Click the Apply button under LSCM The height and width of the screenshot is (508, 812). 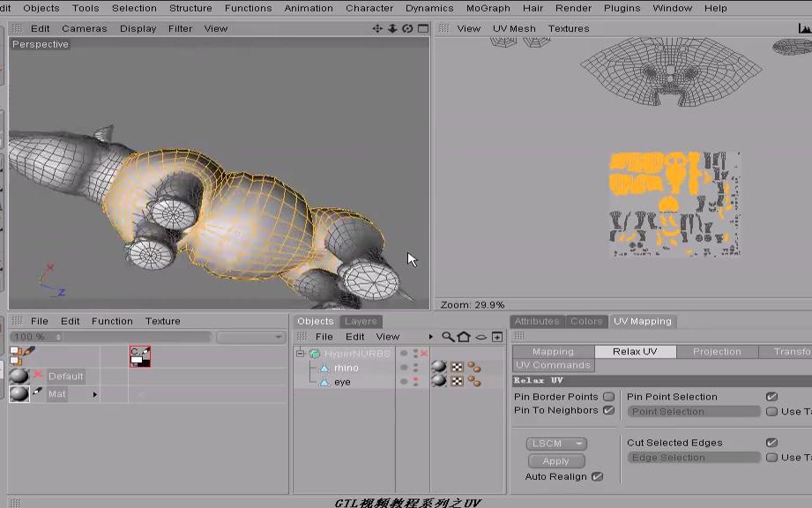pyautogui.click(x=555, y=460)
